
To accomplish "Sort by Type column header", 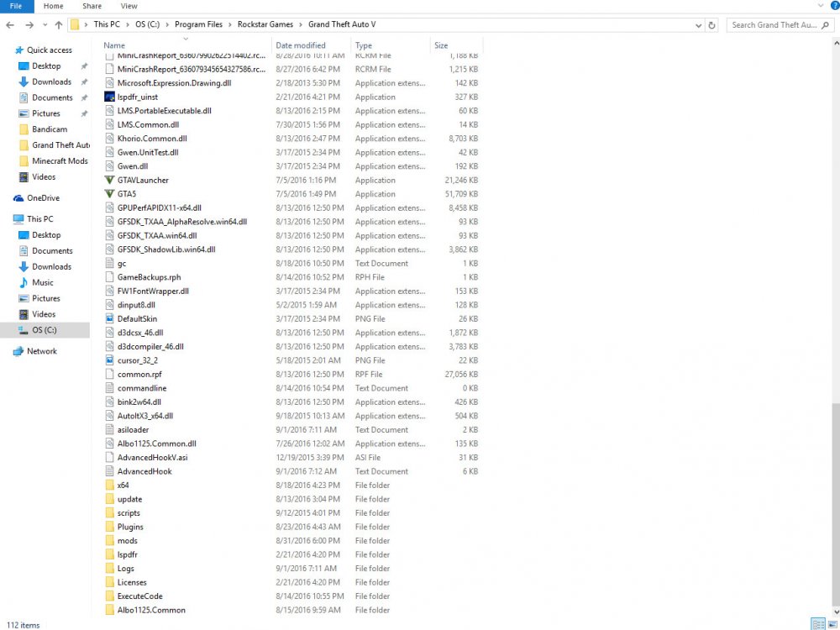I will (363, 45).
